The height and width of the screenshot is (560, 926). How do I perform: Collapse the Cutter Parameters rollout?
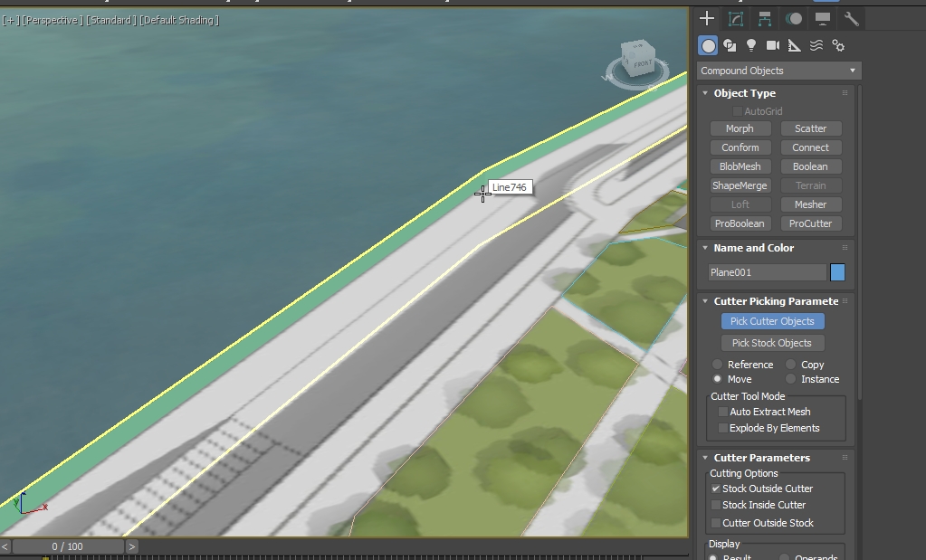click(x=705, y=458)
